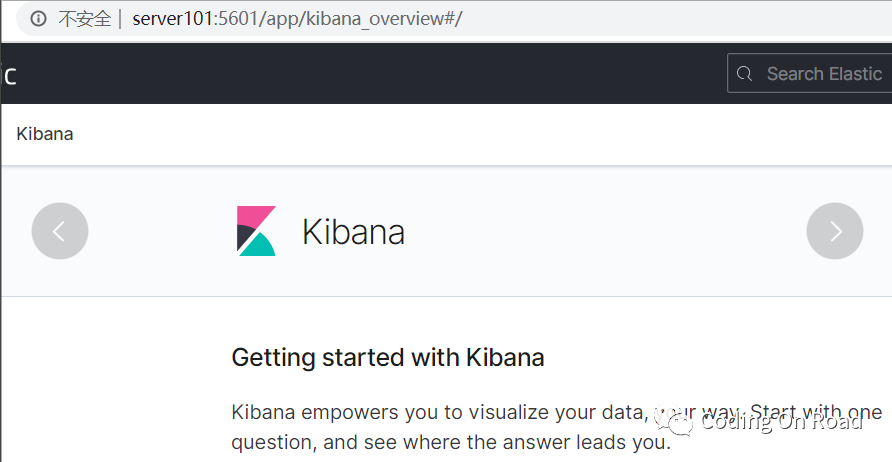Click the magnifier icon in Search Elastic
This screenshot has width=892, height=462.
coord(744,74)
